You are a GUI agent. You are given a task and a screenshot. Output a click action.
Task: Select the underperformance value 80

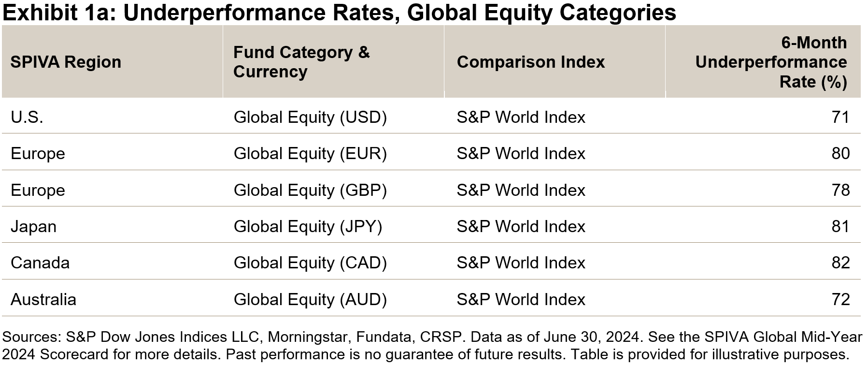tap(840, 154)
